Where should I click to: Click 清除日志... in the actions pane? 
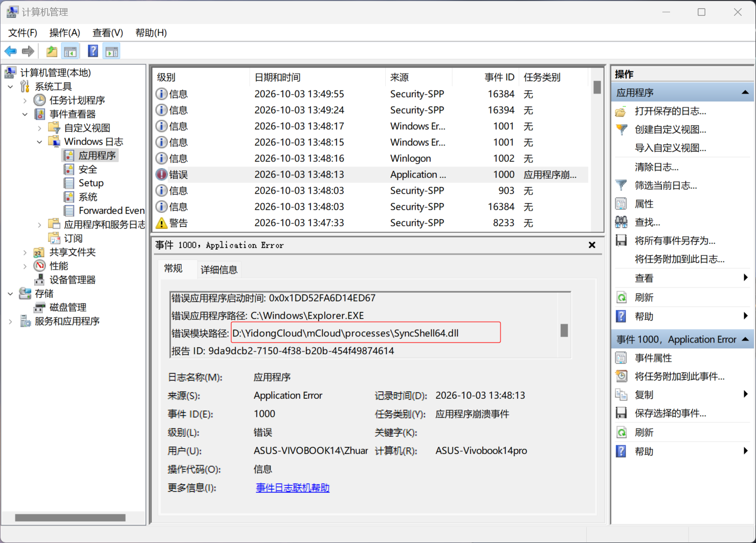[657, 167]
